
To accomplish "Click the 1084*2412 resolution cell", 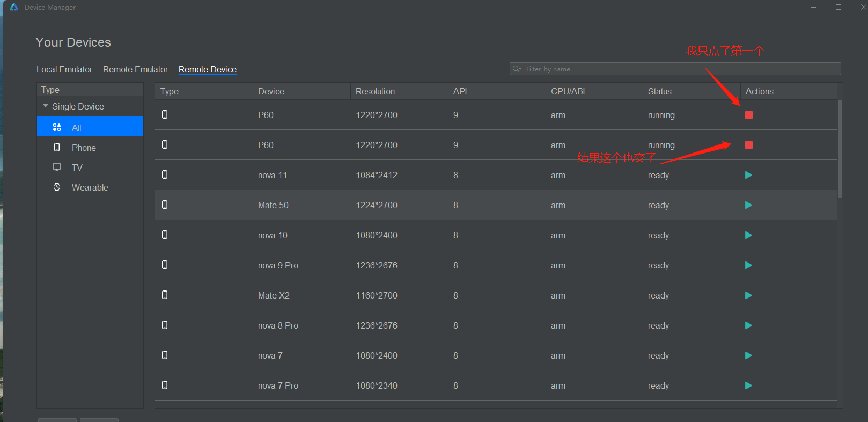I will pos(377,175).
